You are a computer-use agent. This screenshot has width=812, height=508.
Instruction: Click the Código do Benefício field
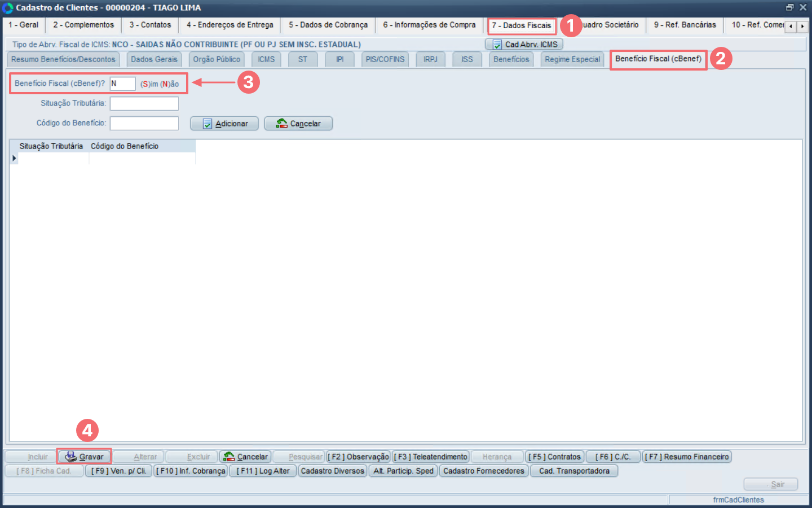[144, 123]
